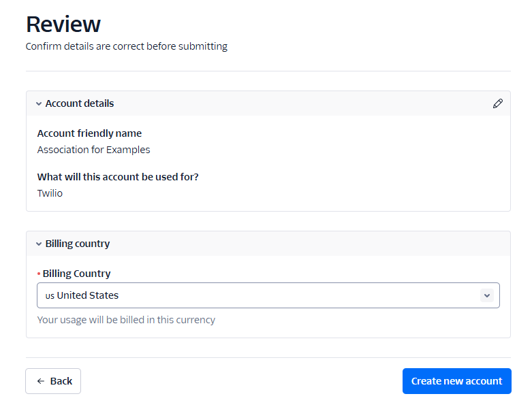Click the dropdown arrow in Billing Country field
Image resolution: width=532 pixels, height=409 pixels.
pyautogui.click(x=486, y=295)
